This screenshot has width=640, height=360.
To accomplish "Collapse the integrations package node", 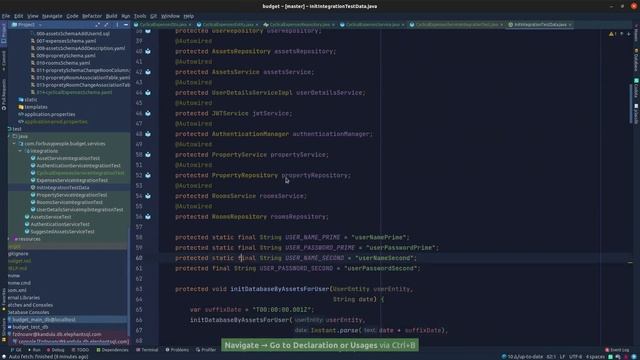I will (20, 151).
